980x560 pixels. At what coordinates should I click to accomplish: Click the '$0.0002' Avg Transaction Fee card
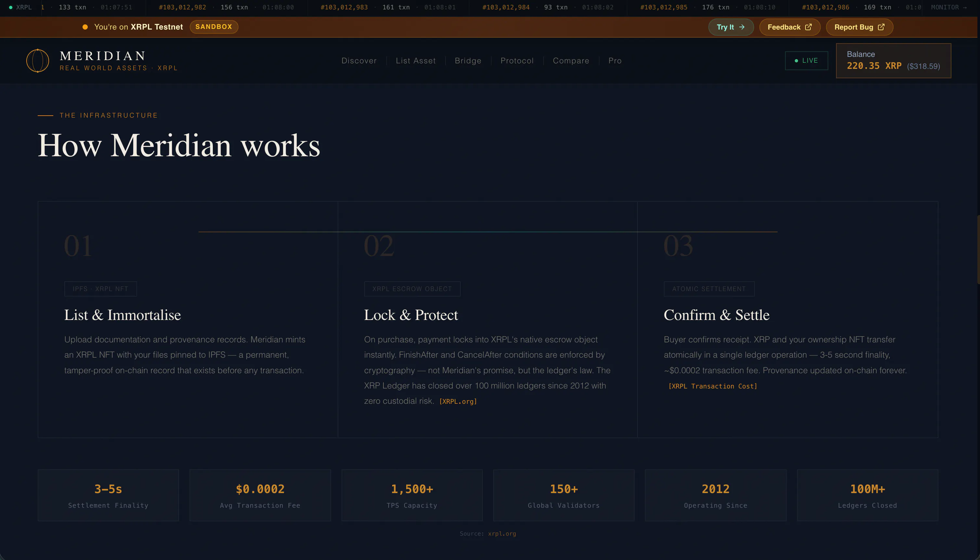(x=260, y=495)
